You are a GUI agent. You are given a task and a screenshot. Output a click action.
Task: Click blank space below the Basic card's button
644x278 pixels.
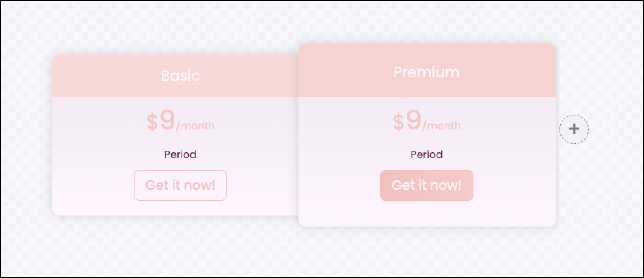[180, 208]
